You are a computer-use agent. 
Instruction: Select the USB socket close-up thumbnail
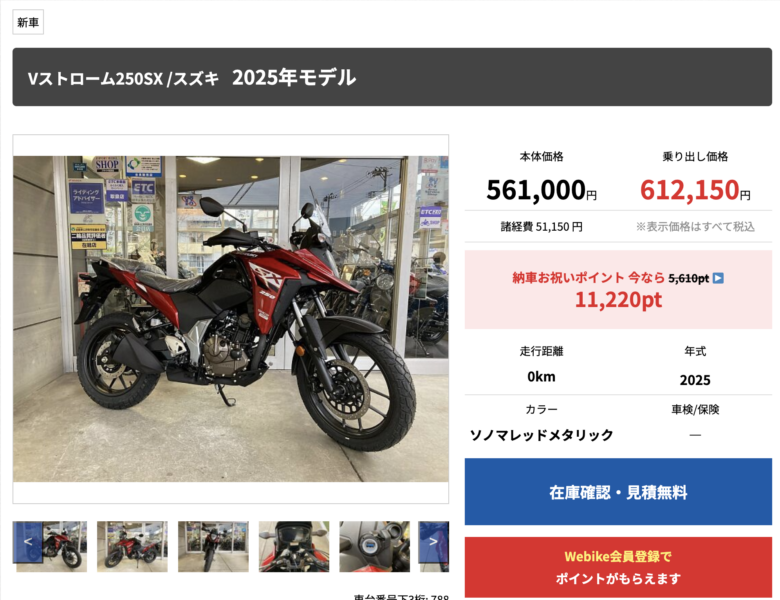(375, 546)
